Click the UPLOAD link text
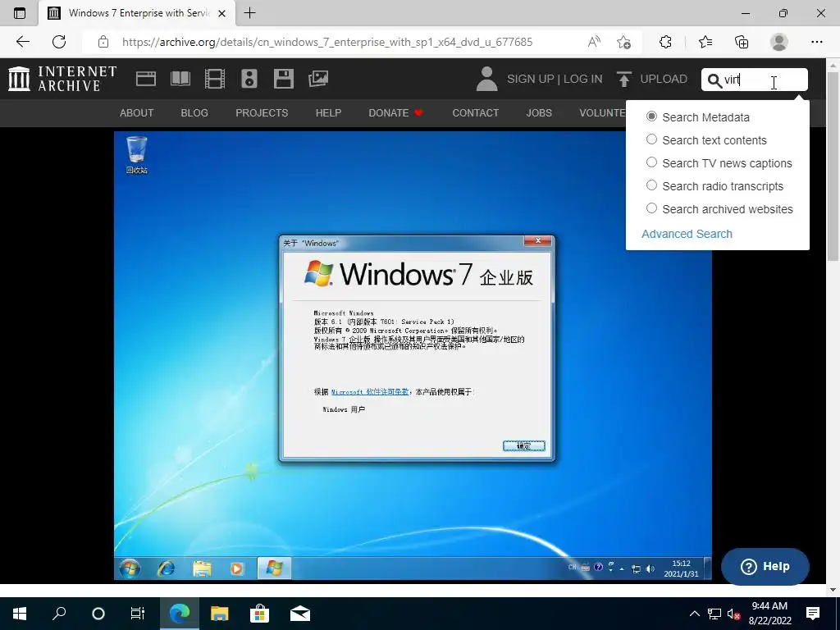The image size is (840, 630). click(664, 79)
